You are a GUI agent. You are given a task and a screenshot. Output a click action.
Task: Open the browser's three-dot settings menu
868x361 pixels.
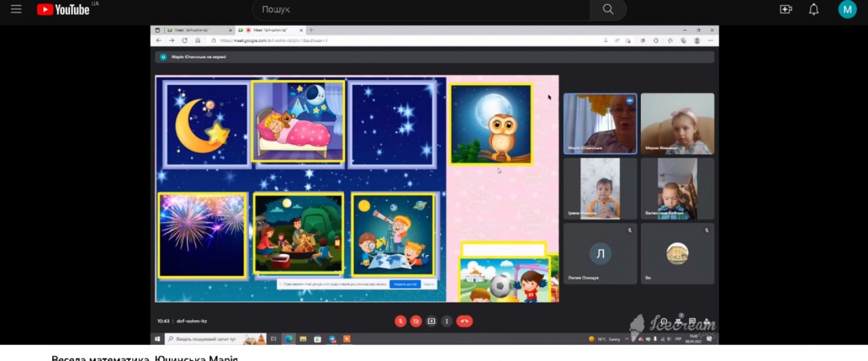coord(711,40)
